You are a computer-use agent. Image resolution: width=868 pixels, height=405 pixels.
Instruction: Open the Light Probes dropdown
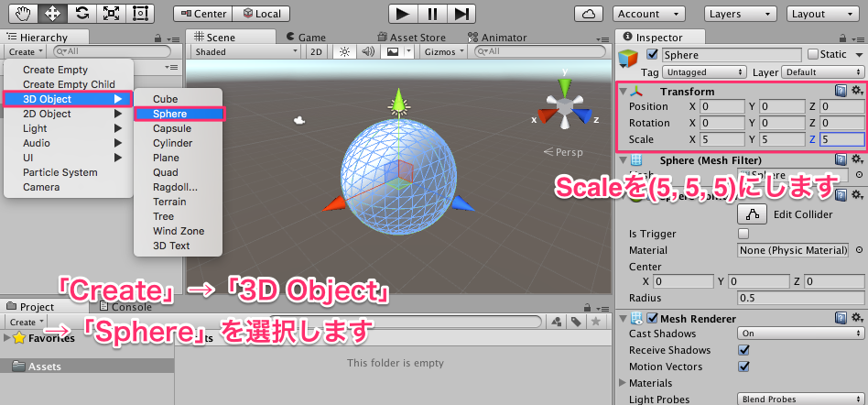(x=801, y=399)
